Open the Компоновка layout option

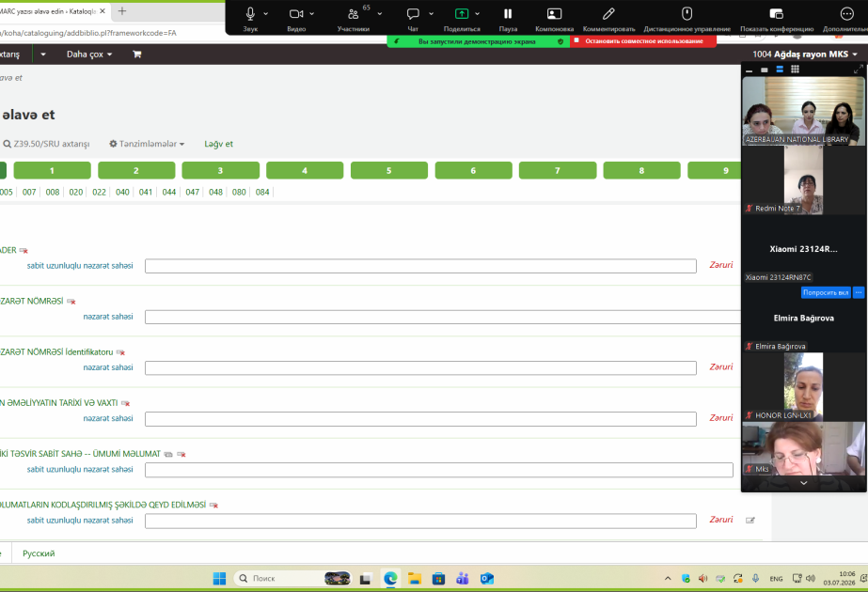coord(554,14)
